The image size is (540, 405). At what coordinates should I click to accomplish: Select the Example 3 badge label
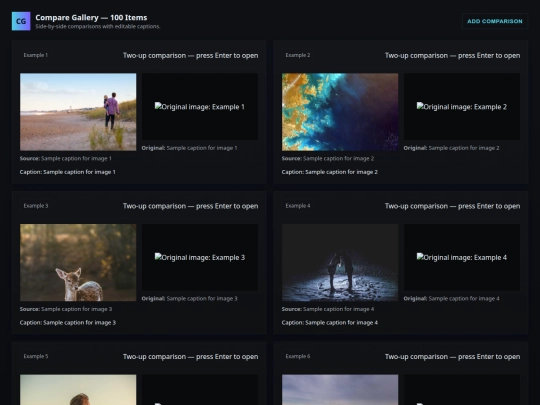(36, 206)
